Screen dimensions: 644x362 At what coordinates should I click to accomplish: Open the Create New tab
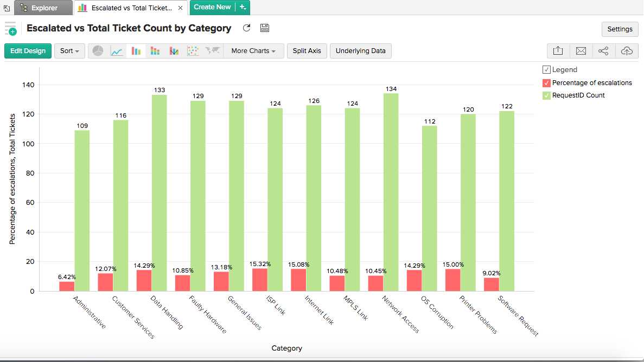214,8
